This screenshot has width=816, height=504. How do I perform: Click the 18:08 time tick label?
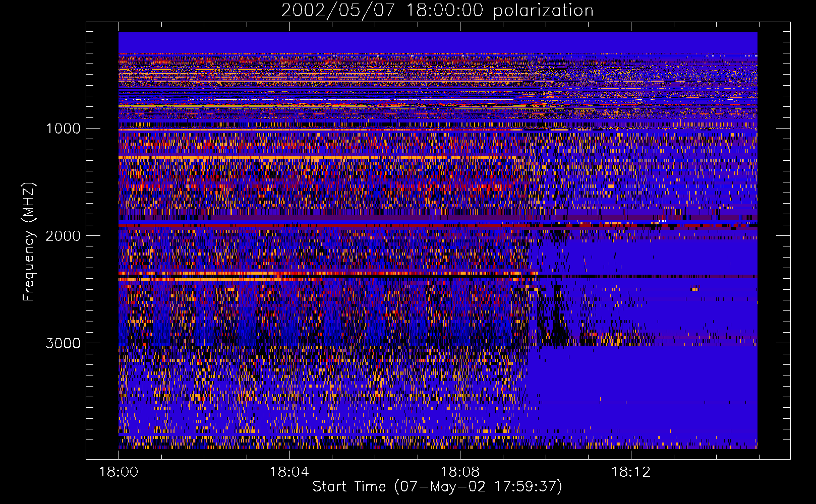(x=460, y=472)
